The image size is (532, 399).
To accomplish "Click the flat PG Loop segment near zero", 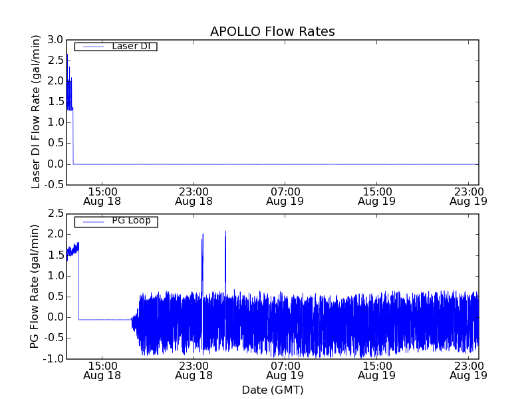I will pos(105,320).
